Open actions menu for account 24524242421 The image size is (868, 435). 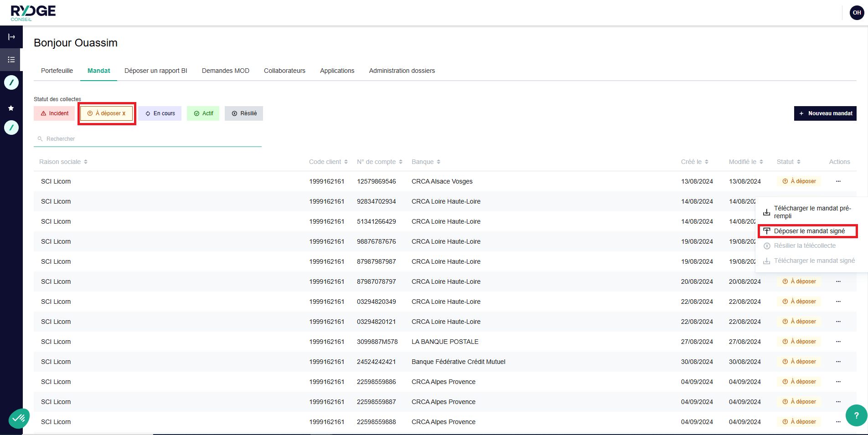(x=838, y=362)
